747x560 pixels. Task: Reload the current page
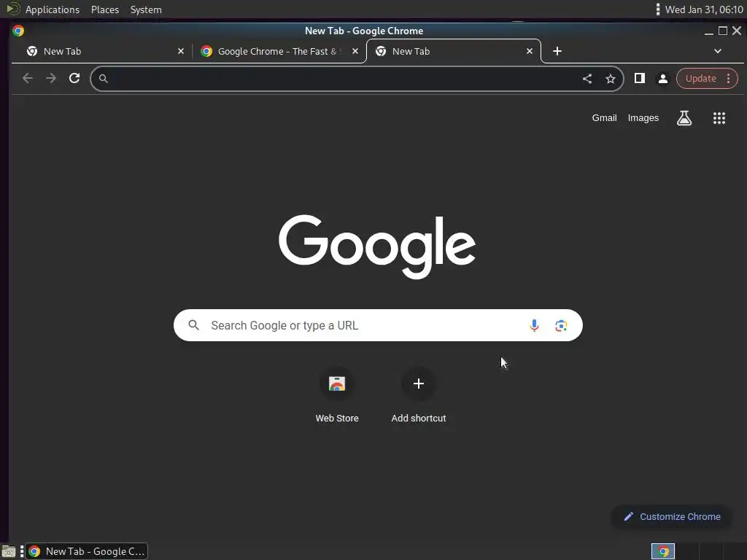coord(74,79)
